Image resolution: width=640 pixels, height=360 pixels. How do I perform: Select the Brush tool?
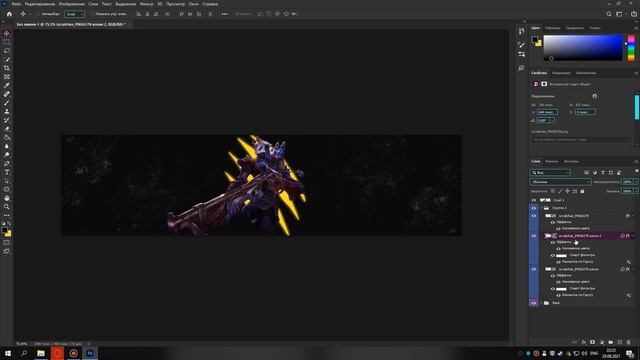(x=7, y=102)
